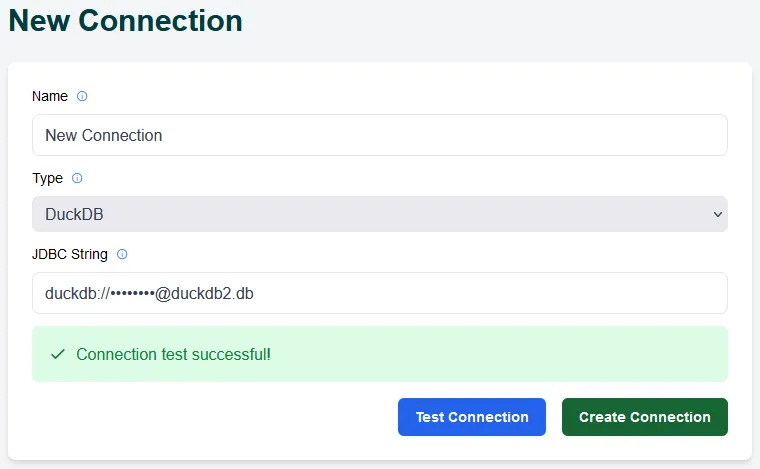Click into the JDBC String text field
This screenshot has height=469, width=760.
coord(480,293)
